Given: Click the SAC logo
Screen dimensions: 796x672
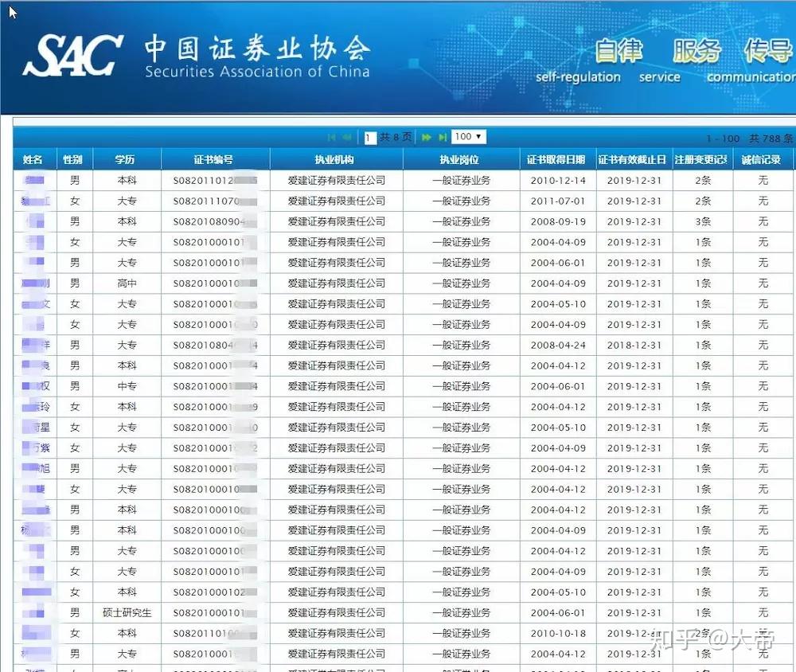Looking at the screenshot, I should click(x=72, y=56).
